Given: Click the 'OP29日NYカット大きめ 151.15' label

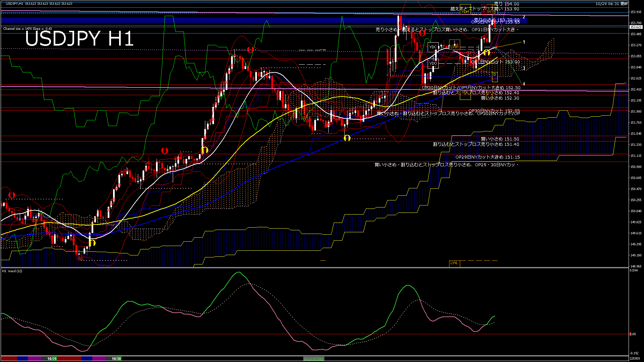Looking at the screenshot, I should point(487,157).
